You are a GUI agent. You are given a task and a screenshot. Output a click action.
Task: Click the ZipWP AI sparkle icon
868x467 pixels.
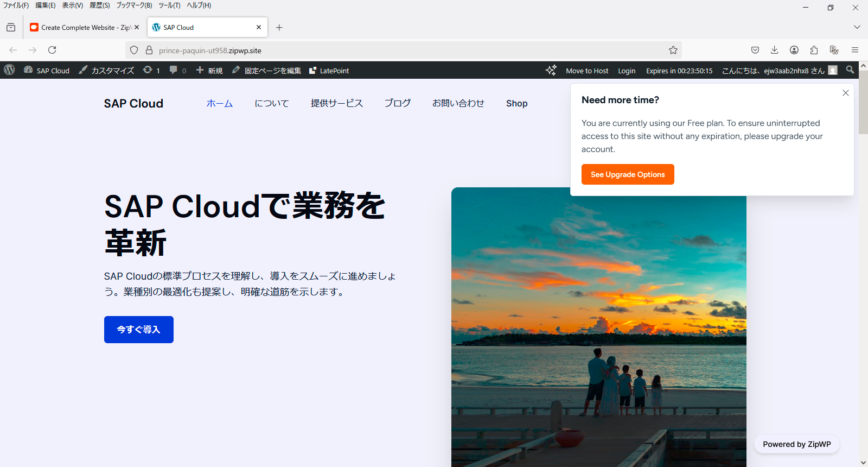point(551,70)
